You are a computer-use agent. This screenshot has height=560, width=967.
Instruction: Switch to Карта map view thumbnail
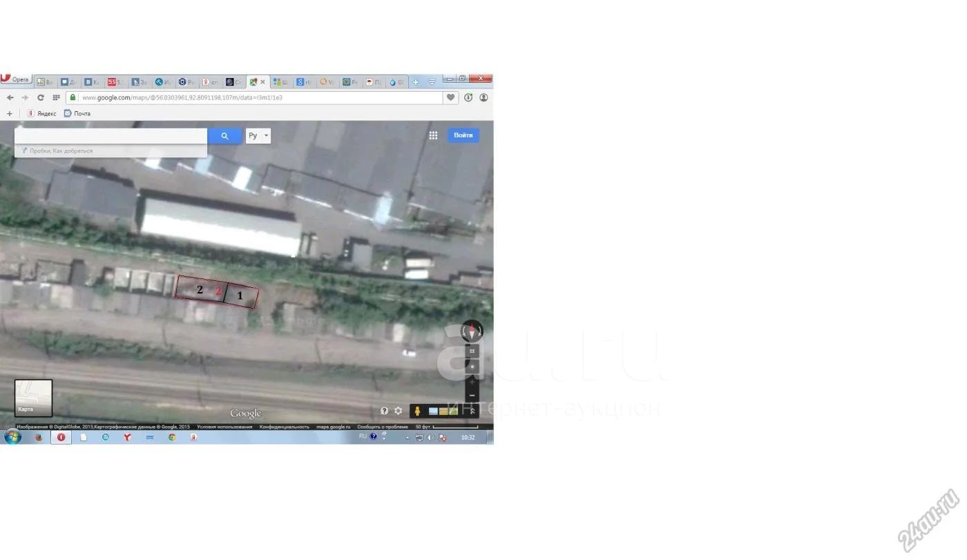click(x=33, y=398)
